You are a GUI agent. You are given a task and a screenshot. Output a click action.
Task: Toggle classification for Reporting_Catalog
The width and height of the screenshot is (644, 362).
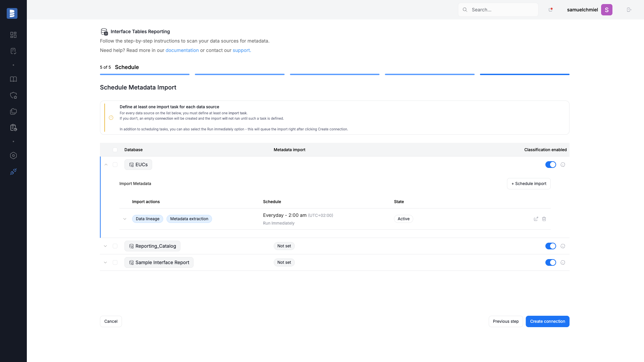point(550,246)
